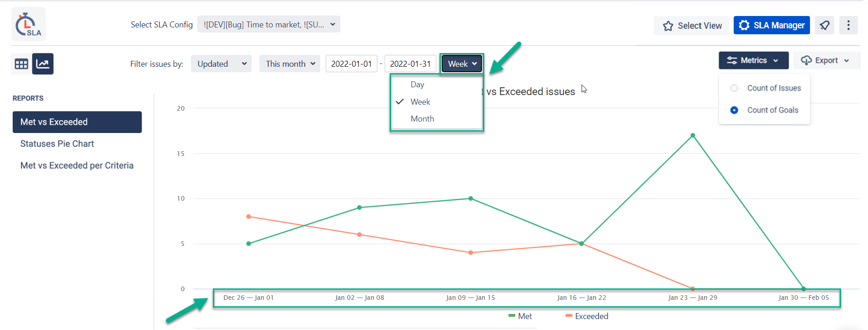This screenshot has height=330, width=868.
Task: Open the Statuses Pie Chart report
Action: tap(57, 144)
